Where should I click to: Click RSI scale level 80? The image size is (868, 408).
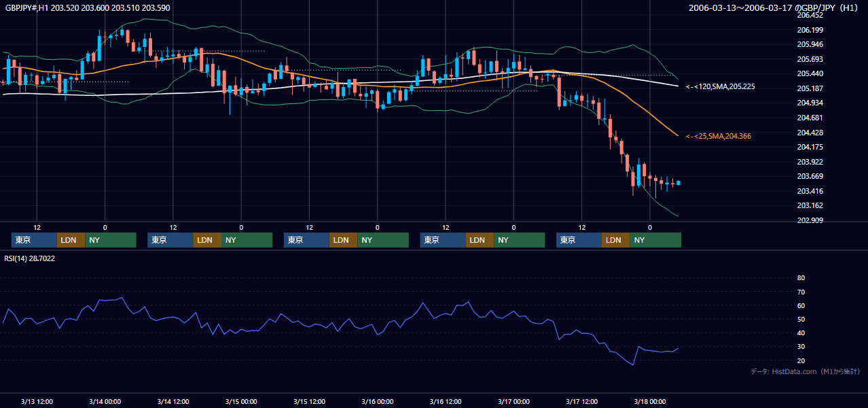click(x=801, y=278)
